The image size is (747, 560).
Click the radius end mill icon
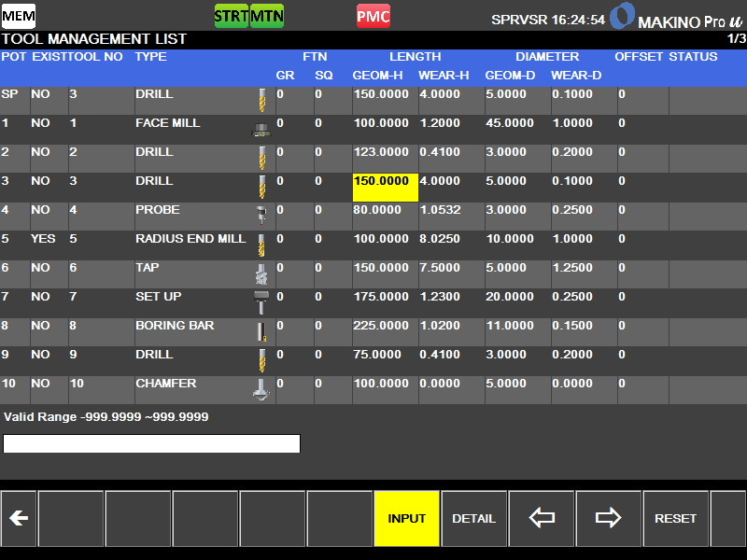261,245
